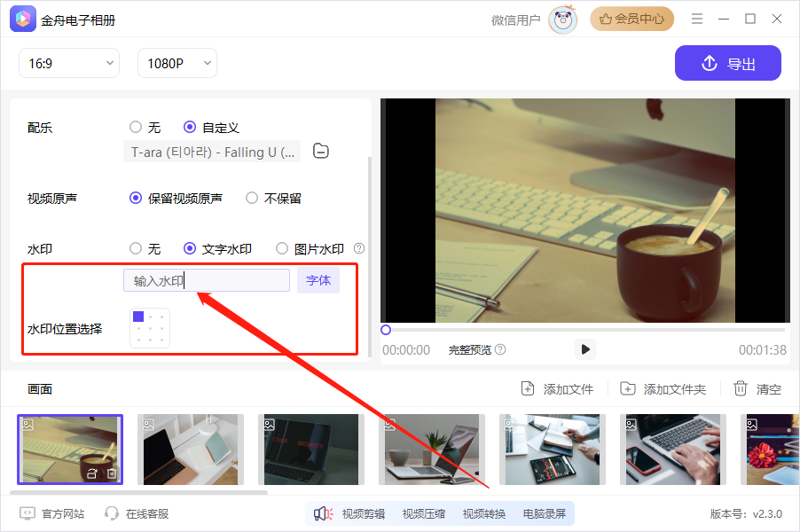Select 不保留 video sound option

pyautogui.click(x=273, y=198)
